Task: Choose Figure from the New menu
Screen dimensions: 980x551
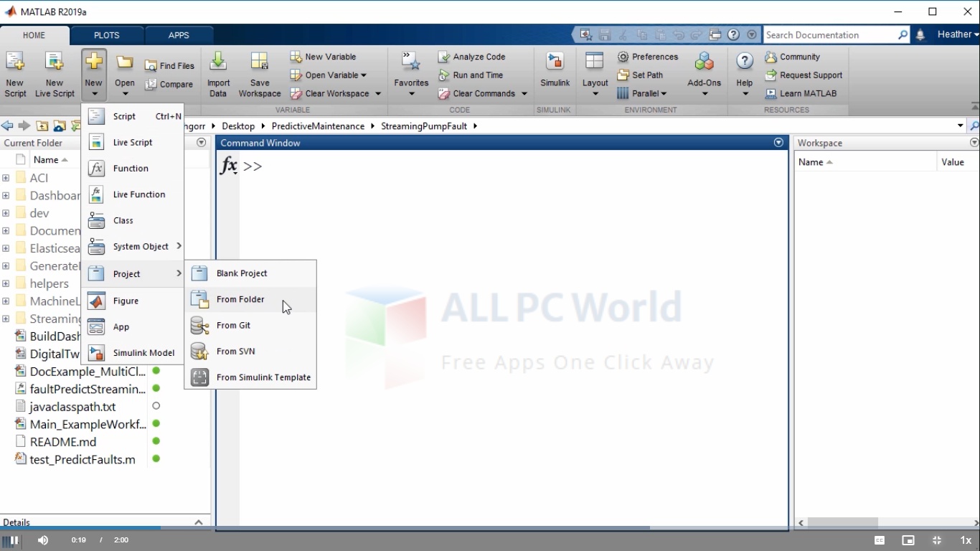Action: tap(133, 301)
